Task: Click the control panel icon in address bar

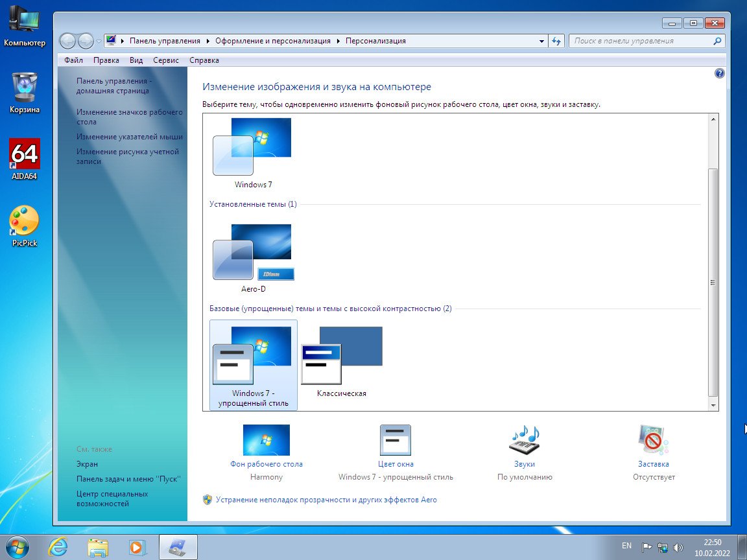Action: tap(111, 40)
